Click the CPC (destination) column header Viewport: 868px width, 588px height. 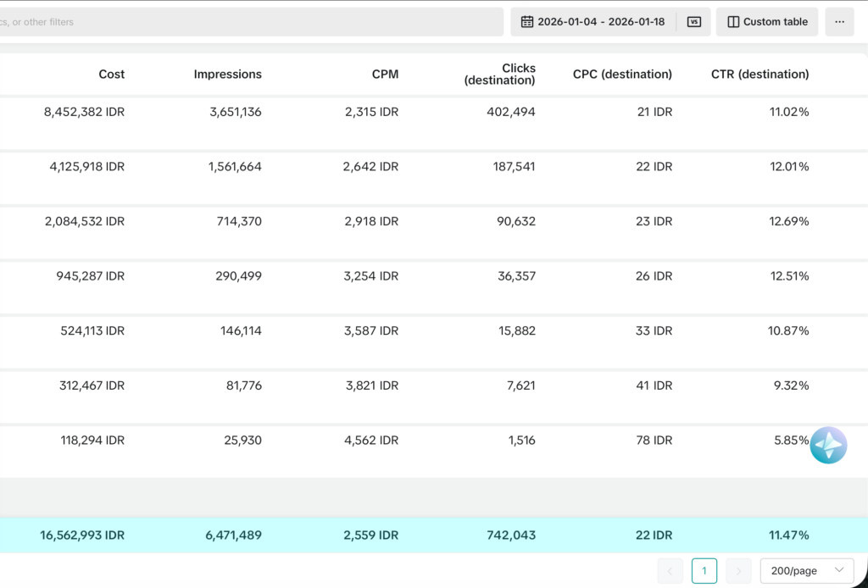tap(622, 75)
